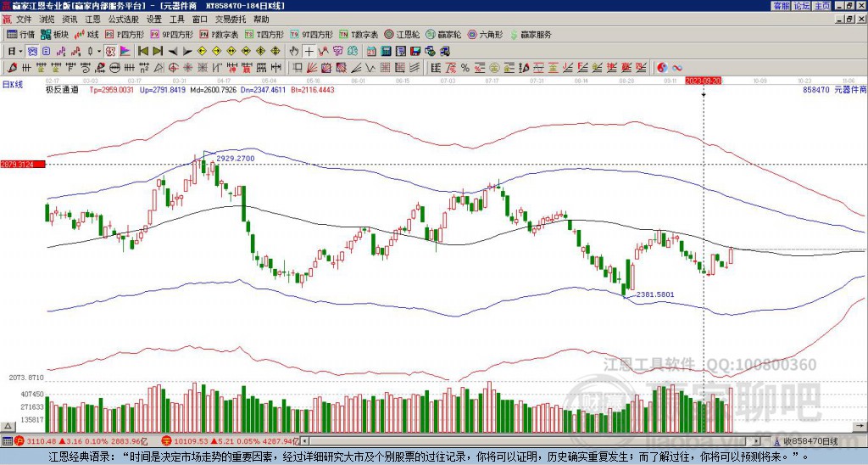868x465 pixels.
Task: Open the P数字表 tool
Action: [220, 34]
